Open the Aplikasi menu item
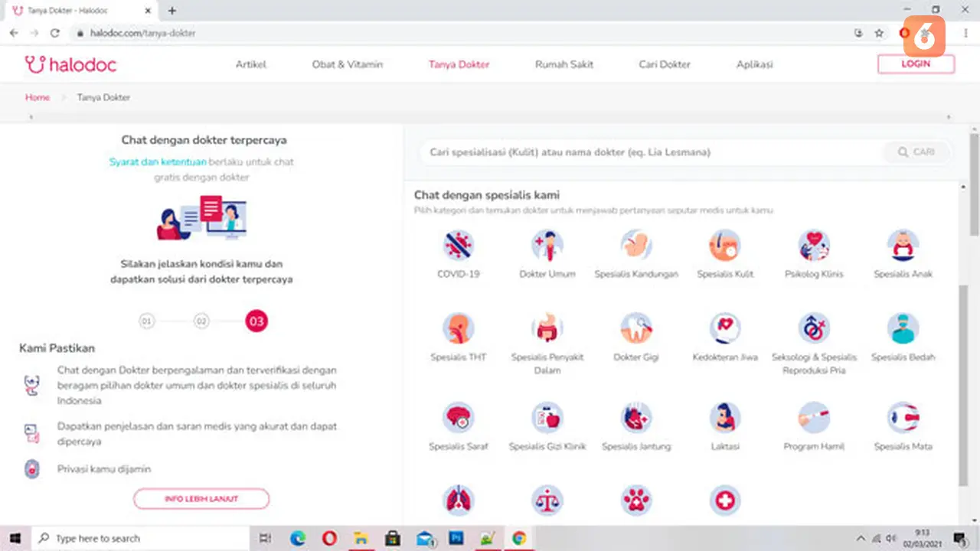 tap(754, 64)
